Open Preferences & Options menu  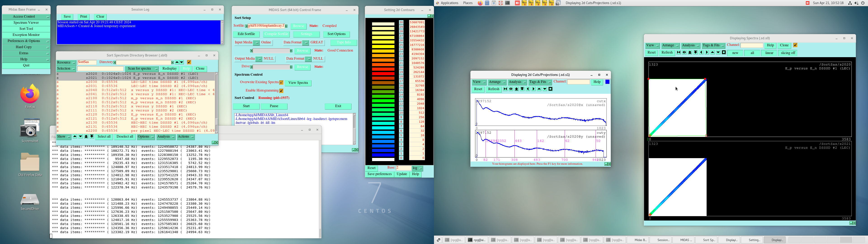point(26,41)
